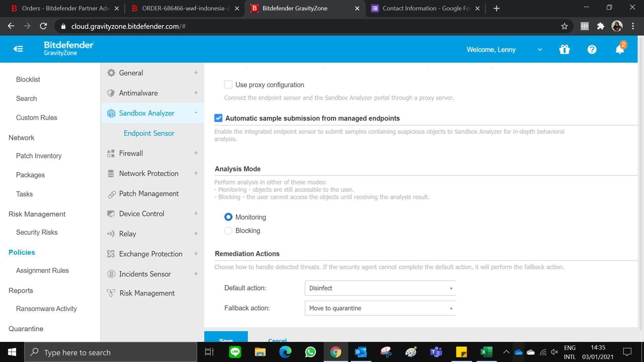Image resolution: width=644 pixels, height=362 pixels.
Task: Click the gift box icon in header
Action: pos(564,50)
